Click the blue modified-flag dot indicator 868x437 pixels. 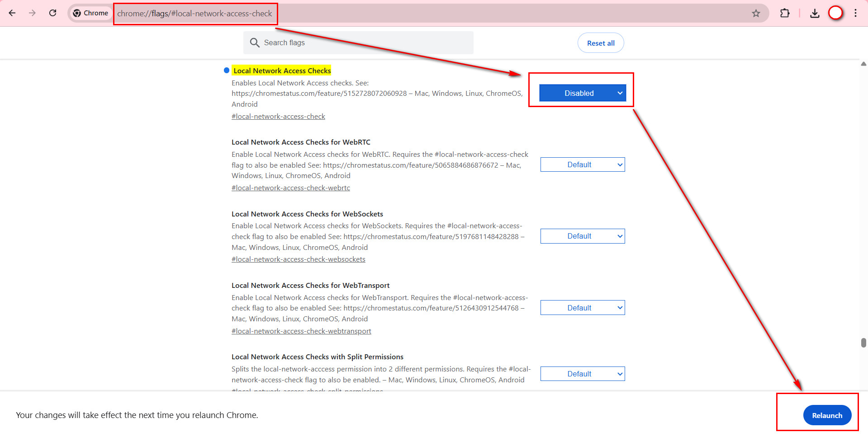coord(227,70)
